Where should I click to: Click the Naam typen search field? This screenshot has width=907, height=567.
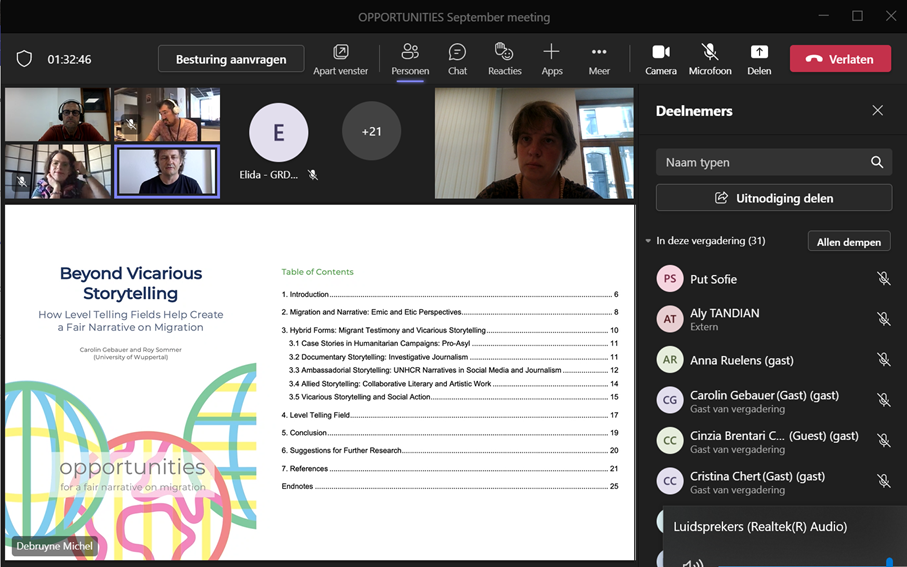760,162
